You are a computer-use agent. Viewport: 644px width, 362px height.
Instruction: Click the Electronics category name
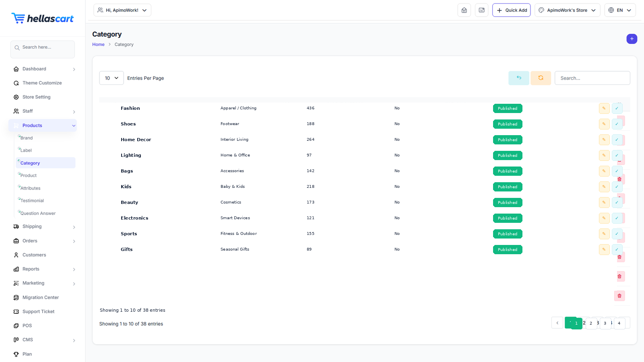[134, 218]
